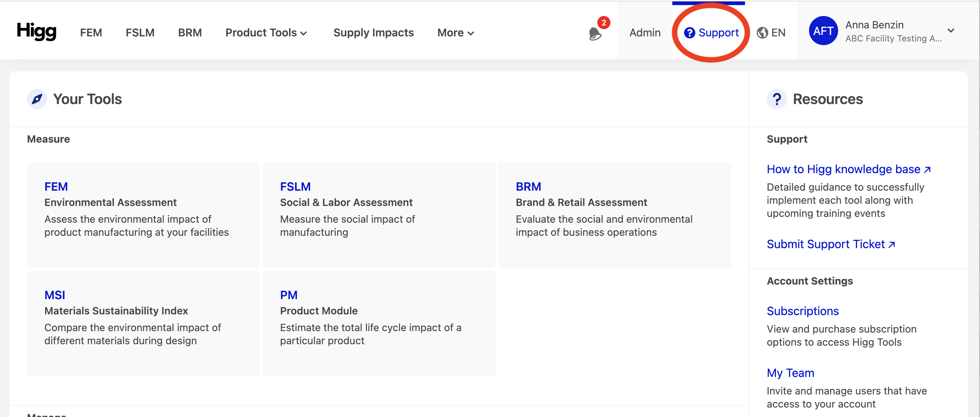Open the notifications bell icon
The width and height of the screenshot is (980, 417).
[595, 33]
